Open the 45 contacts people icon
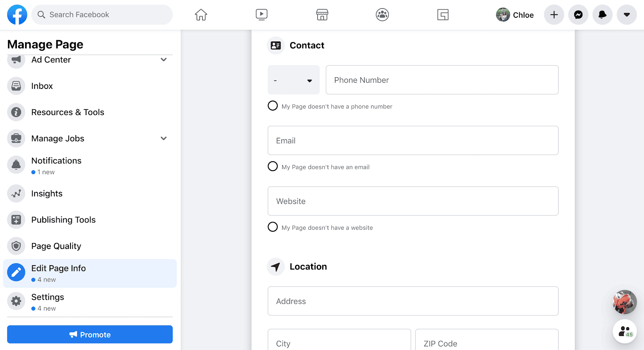Image resolution: width=644 pixels, height=350 pixels. point(625,331)
